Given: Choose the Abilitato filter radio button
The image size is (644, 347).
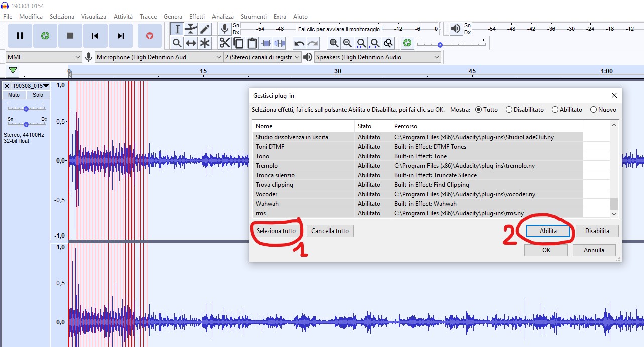Looking at the screenshot, I should tap(555, 110).
